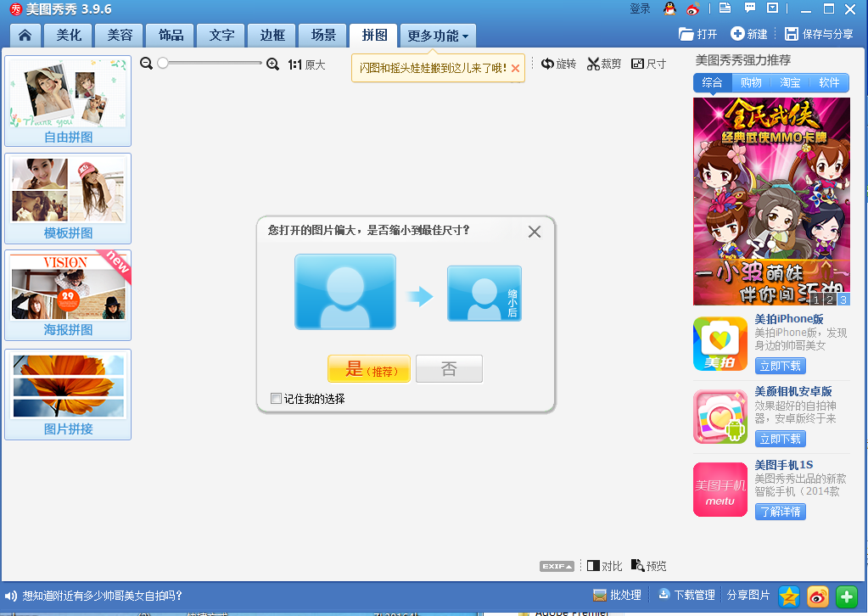Download 美颜相机安卓版 via 立即下载
This screenshot has width=868, height=616.
[781, 439]
